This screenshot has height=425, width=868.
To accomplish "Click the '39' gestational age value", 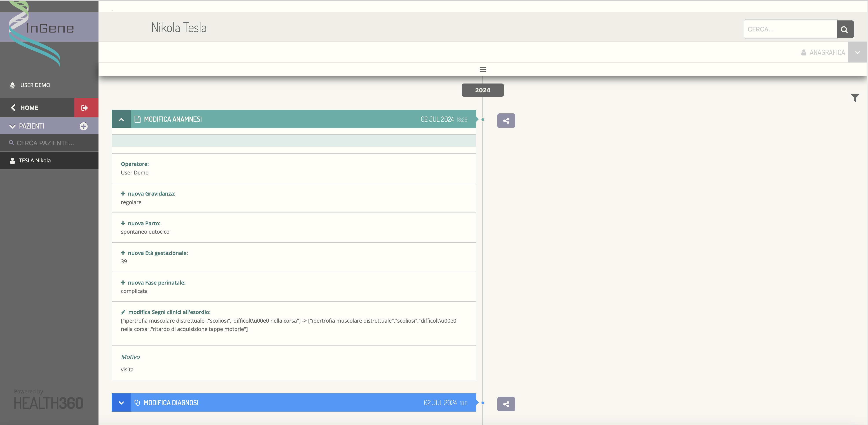I will [124, 261].
